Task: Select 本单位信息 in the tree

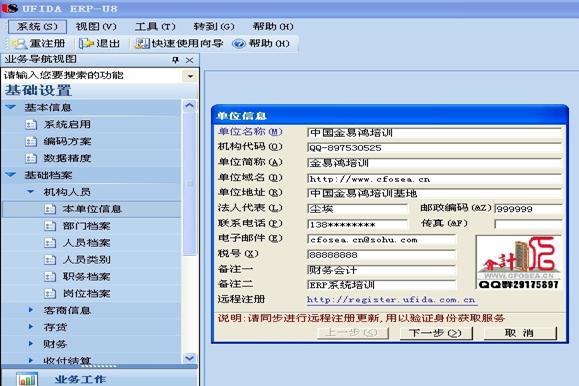Action: tap(92, 209)
